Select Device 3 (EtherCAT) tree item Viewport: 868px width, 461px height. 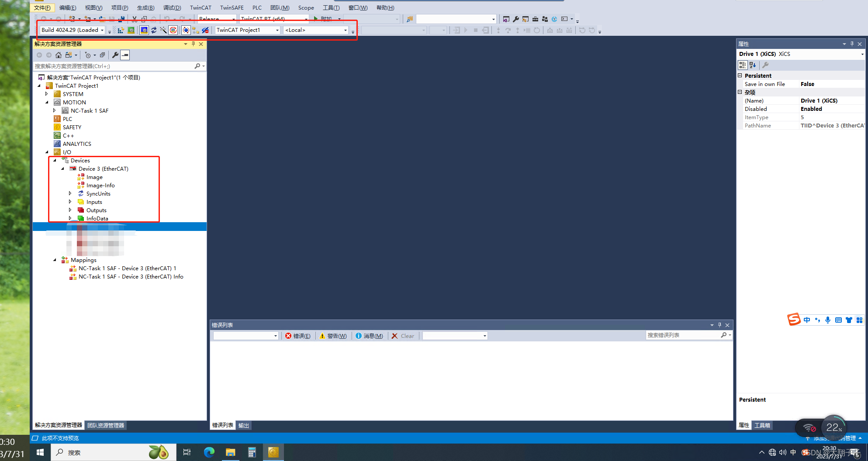(103, 169)
